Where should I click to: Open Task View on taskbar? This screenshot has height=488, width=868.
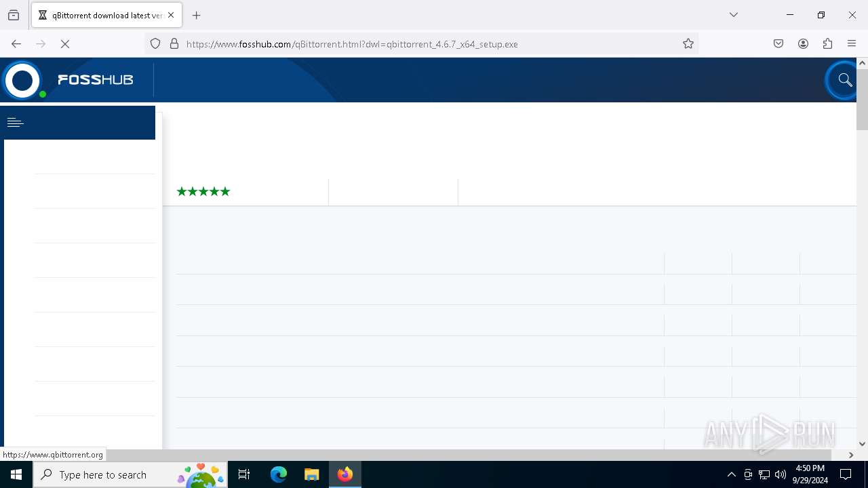coord(244,474)
